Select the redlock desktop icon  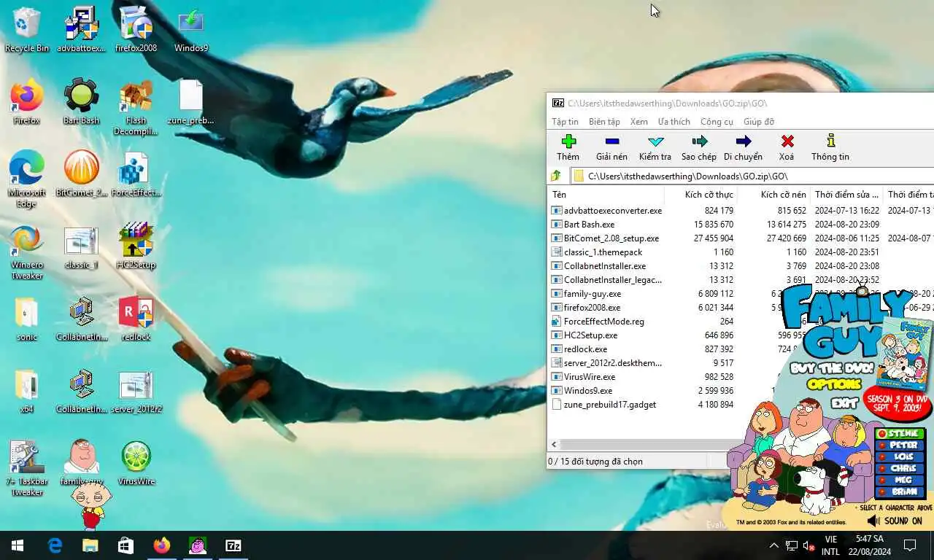[x=136, y=318]
